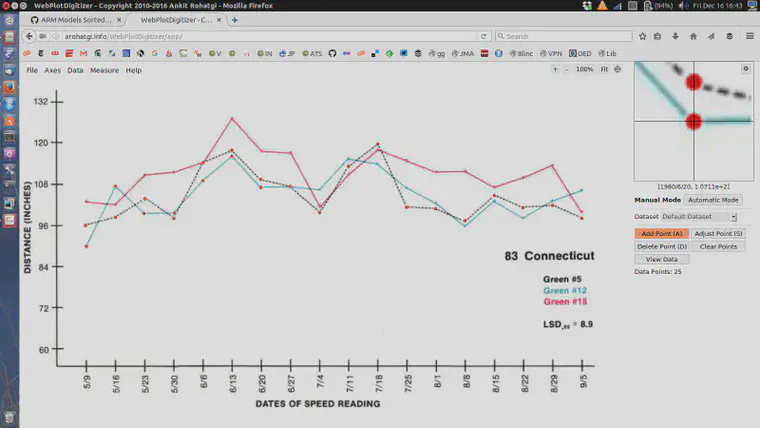Click the Green #15 legend label
Screen dimensions: 760x428
565,302
